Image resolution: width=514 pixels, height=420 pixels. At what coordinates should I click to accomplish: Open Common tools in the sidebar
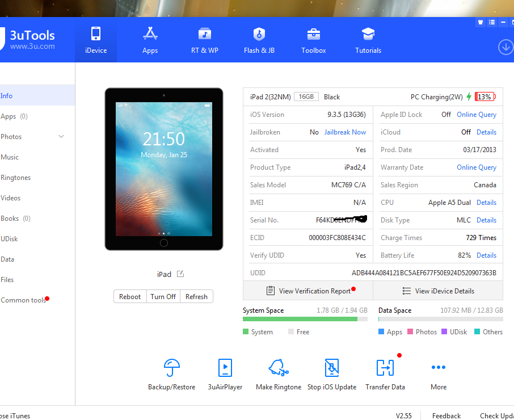[37, 300]
